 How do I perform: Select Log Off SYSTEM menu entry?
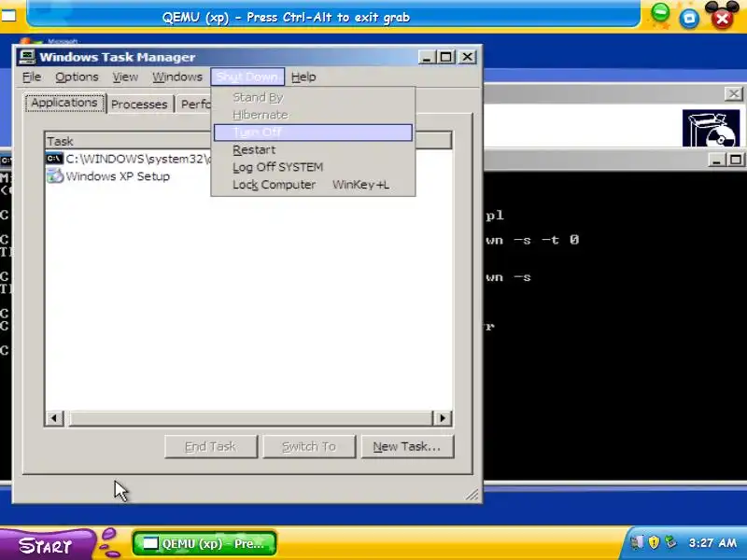click(313, 167)
